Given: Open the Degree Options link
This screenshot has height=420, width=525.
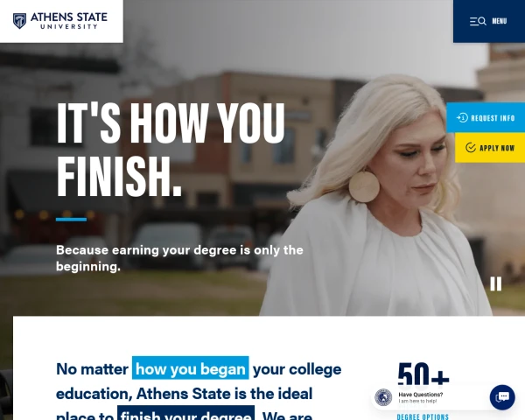Looking at the screenshot, I should tap(423, 416).
